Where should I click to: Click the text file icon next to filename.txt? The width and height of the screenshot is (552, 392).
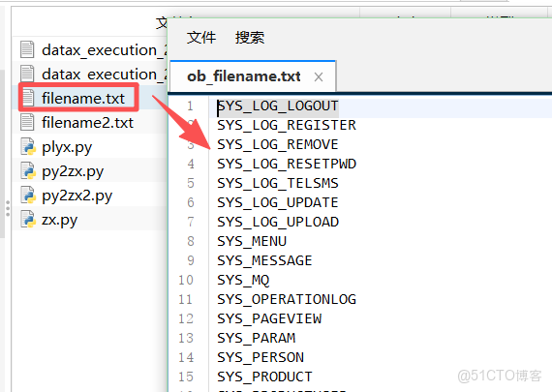pyautogui.click(x=27, y=98)
